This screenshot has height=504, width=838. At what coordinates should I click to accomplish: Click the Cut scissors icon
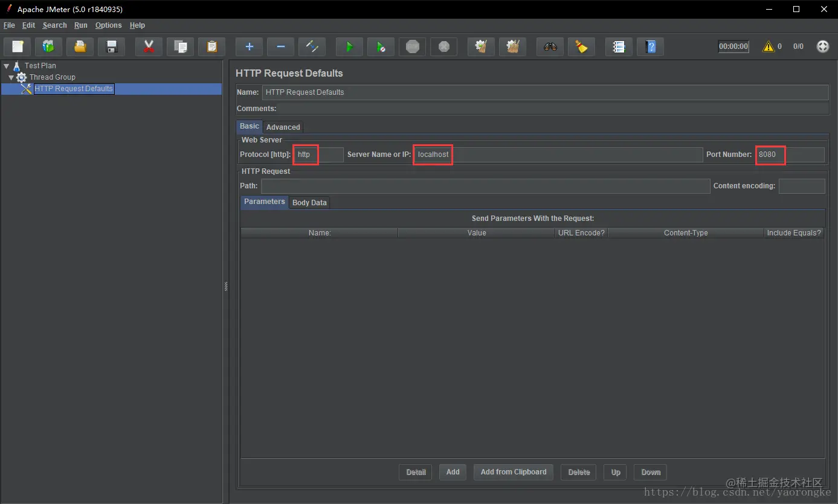click(149, 46)
